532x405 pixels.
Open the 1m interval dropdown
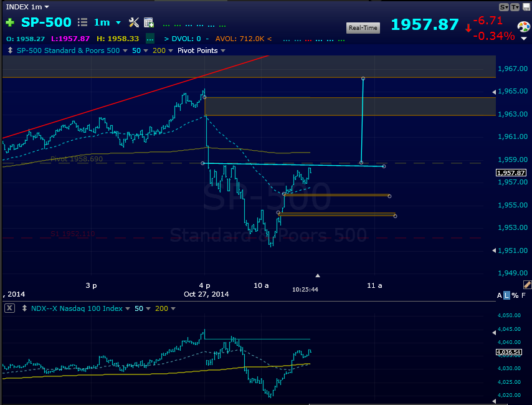click(x=107, y=23)
